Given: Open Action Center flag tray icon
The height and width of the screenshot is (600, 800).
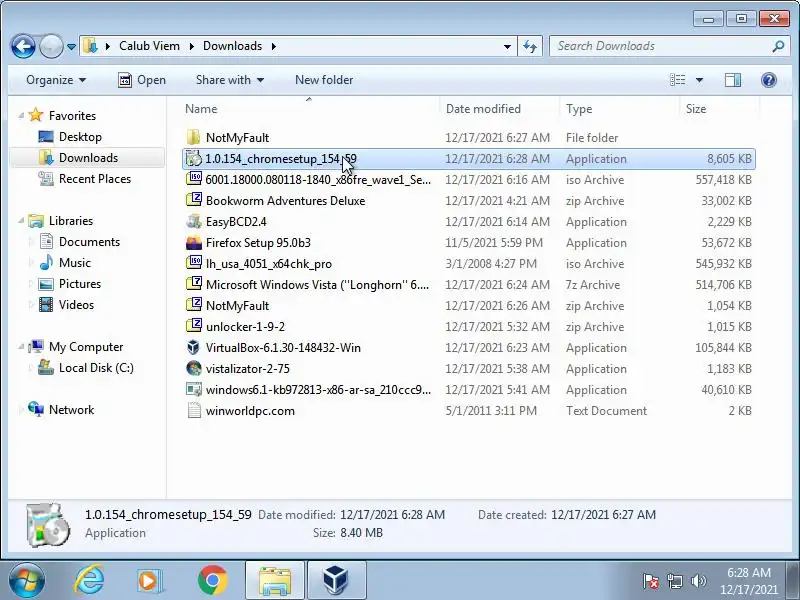Looking at the screenshot, I should pyautogui.click(x=651, y=581).
